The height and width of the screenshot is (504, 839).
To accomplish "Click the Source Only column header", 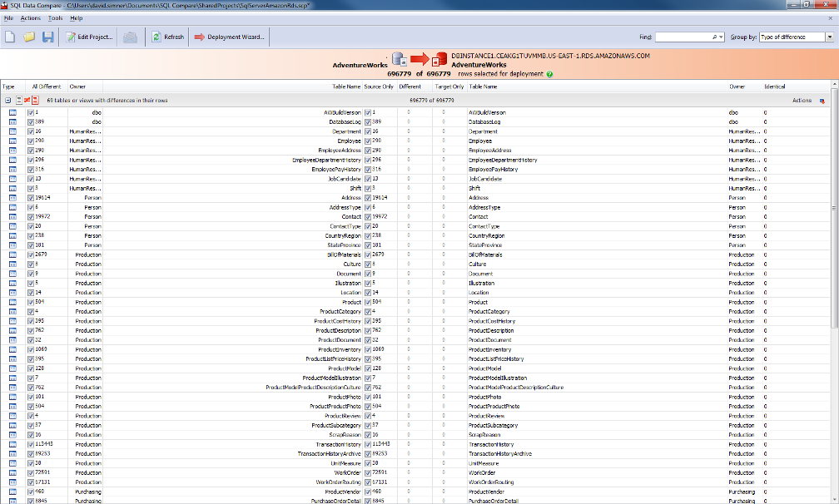I will point(379,86).
